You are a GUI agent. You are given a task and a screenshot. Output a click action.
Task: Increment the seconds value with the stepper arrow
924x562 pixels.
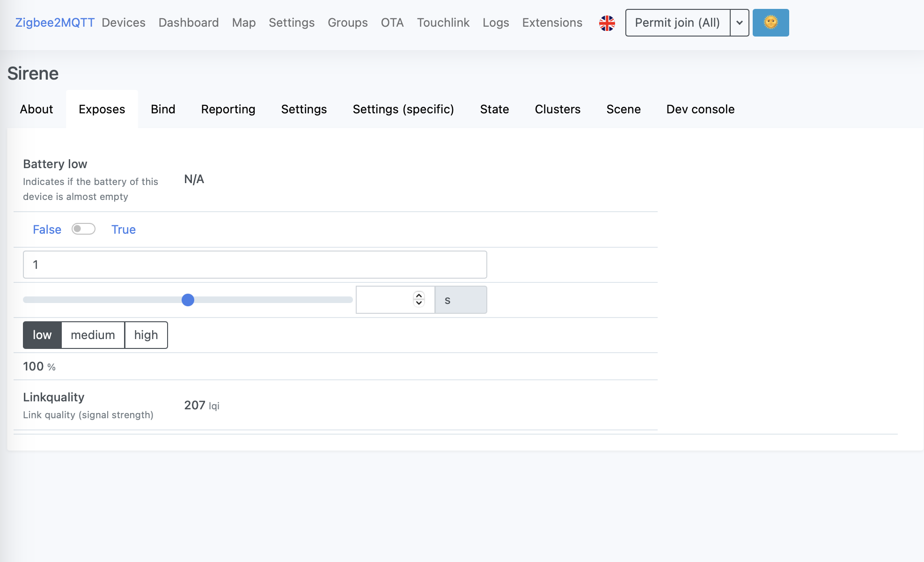(418, 296)
